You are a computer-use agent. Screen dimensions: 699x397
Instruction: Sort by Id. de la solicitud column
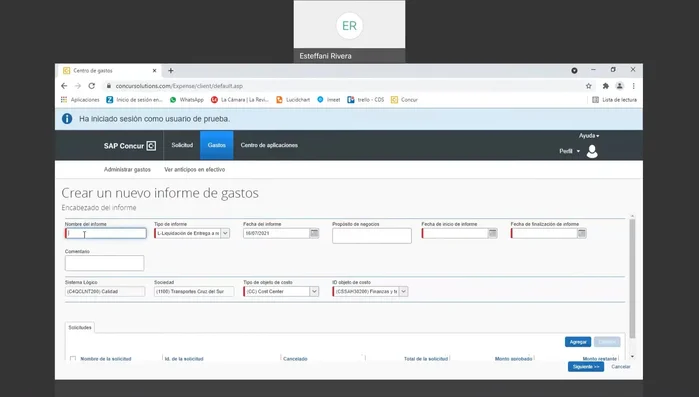click(x=184, y=359)
